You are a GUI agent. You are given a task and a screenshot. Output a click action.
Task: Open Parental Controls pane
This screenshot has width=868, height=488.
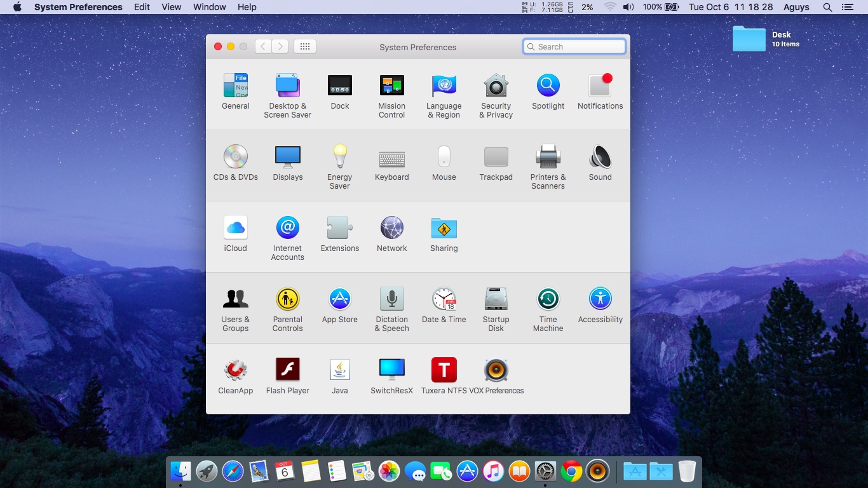tap(288, 309)
